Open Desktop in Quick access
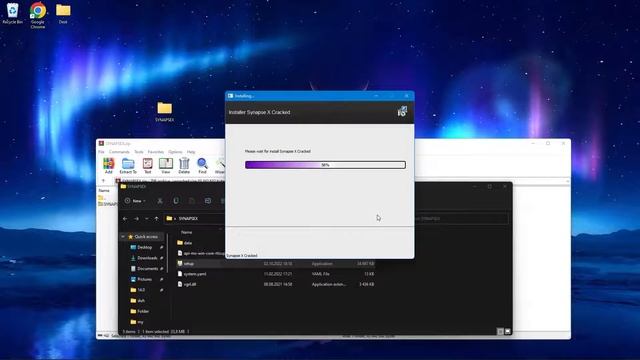640x360 pixels. [x=144, y=247]
